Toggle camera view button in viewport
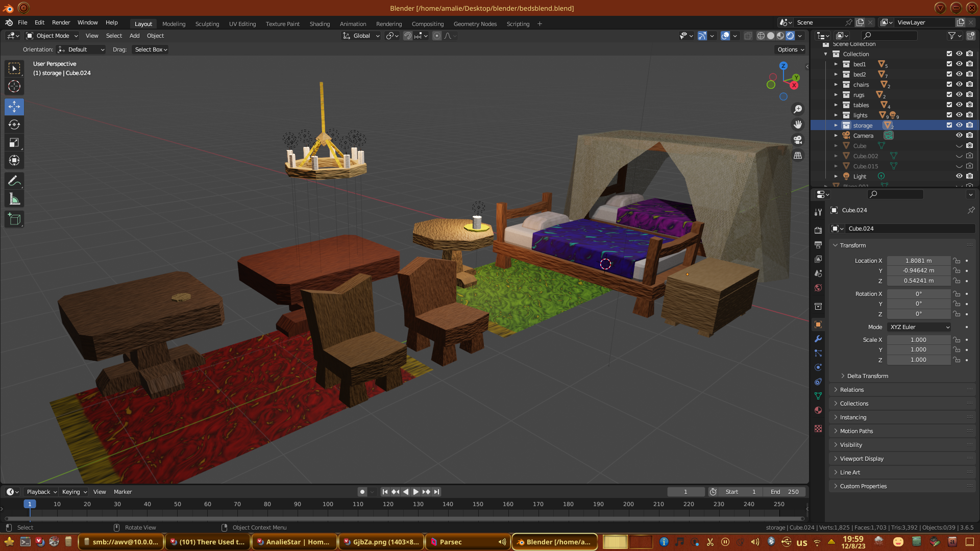This screenshot has height=551, width=980. coord(798,140)
